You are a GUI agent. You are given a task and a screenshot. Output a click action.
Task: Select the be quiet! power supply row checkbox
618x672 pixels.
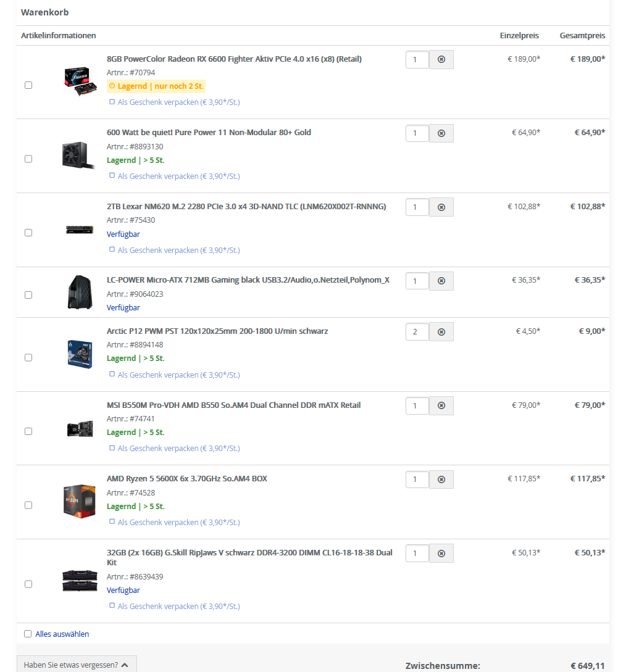28,159
